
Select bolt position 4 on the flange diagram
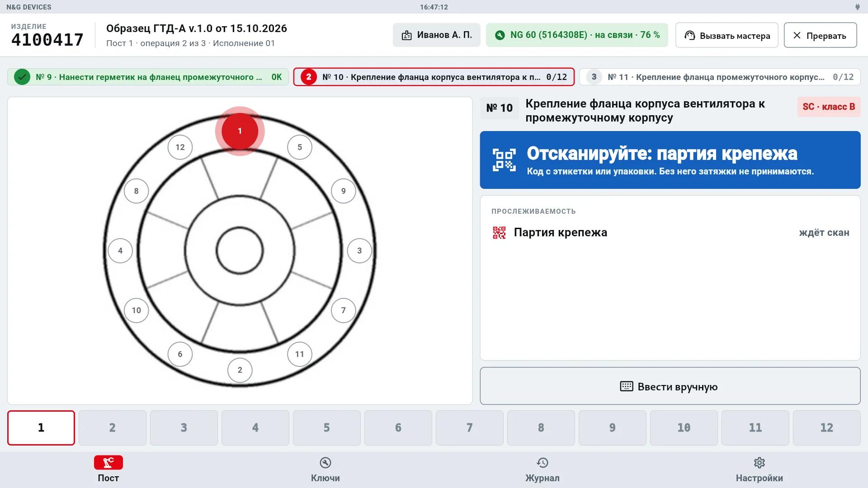[x=120, y=251]
